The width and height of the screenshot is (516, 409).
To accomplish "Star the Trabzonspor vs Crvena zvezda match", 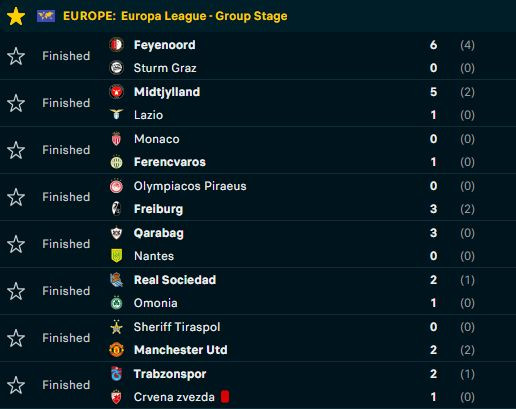I will [x=16, y=385].
